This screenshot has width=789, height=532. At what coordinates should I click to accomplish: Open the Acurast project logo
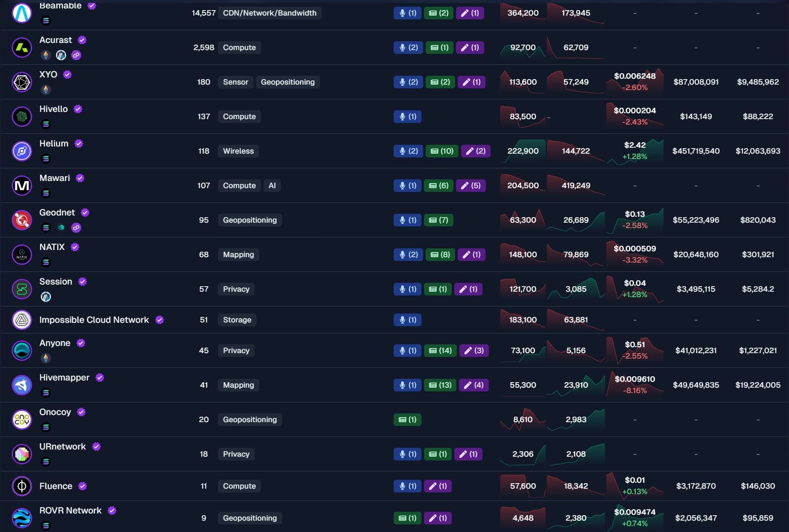[x=22, y=47]
